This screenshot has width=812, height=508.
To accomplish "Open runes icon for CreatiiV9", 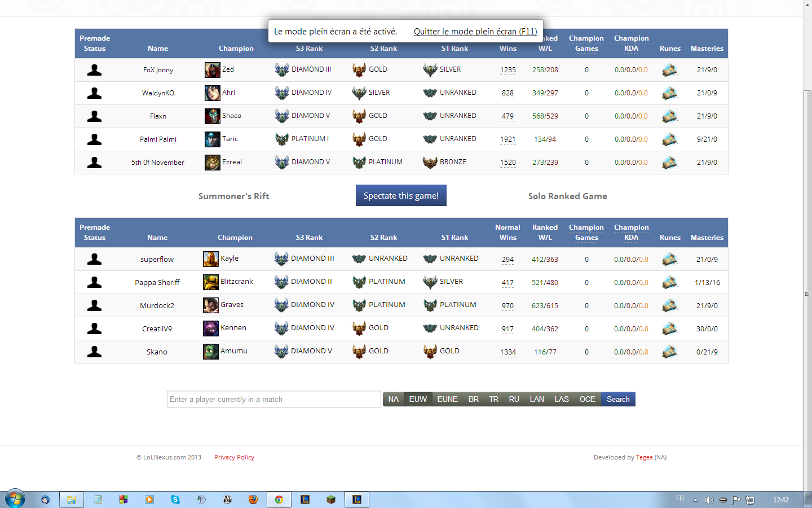I will (x=669, y=329).
